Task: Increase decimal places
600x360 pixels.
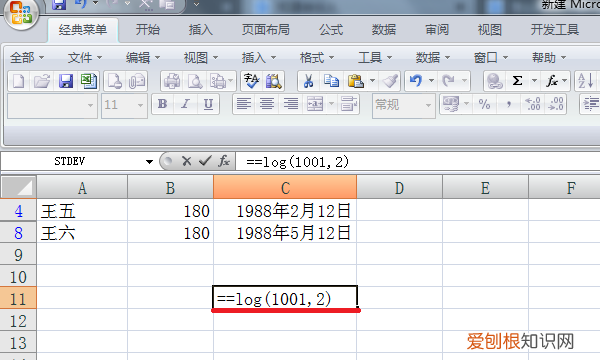Action: (533, 104)
